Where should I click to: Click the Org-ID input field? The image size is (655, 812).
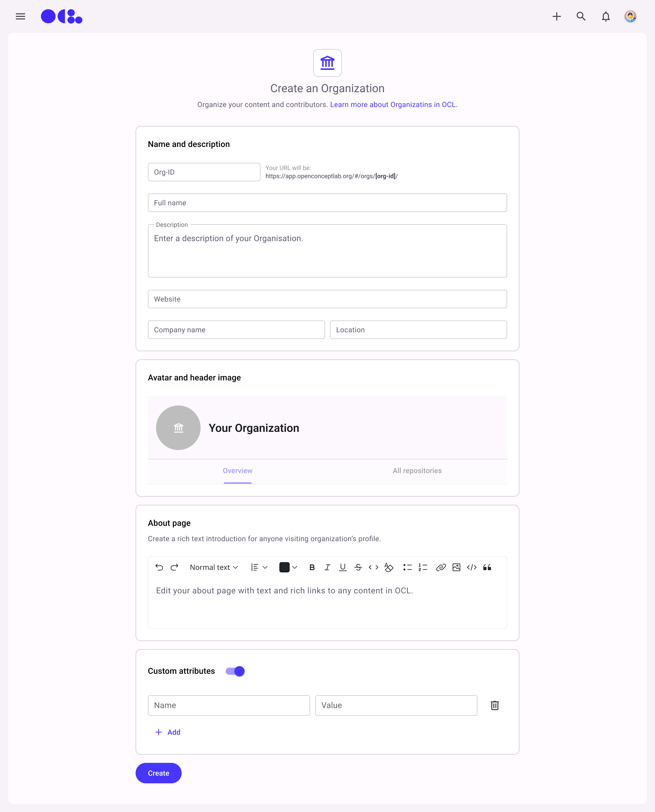[204, 172]
